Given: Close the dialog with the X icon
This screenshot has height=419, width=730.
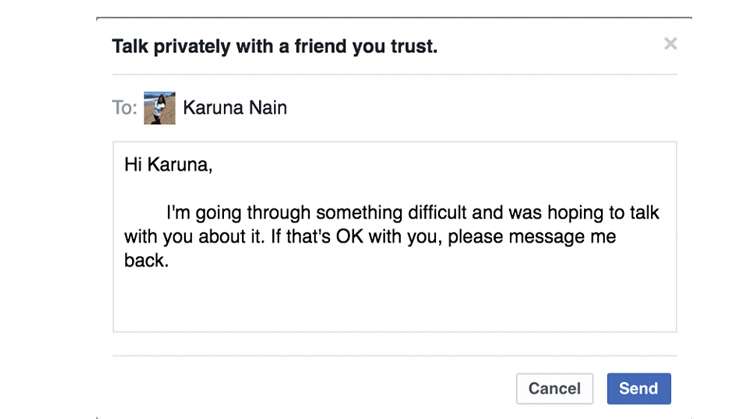Looking at the screenshot, I should 670,44.
